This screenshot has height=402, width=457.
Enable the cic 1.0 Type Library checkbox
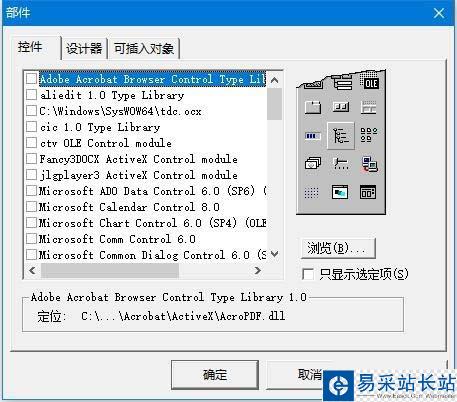[x=31, y=127]
